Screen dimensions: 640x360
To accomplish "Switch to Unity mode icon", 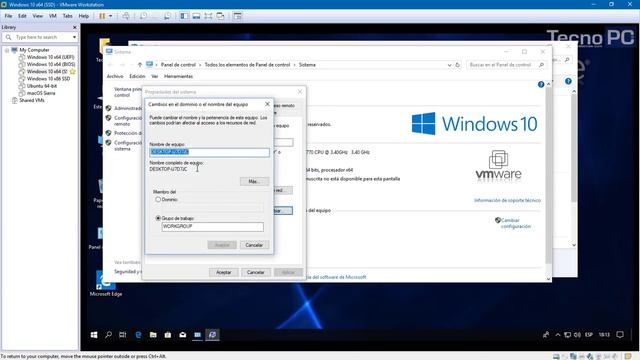I will coord(220,16).
